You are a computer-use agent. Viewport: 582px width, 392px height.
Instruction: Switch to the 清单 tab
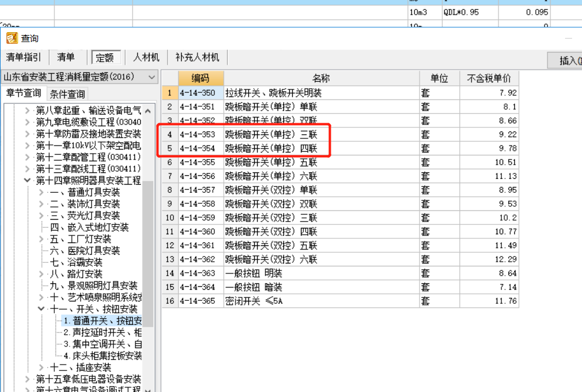tap(65, 57)
